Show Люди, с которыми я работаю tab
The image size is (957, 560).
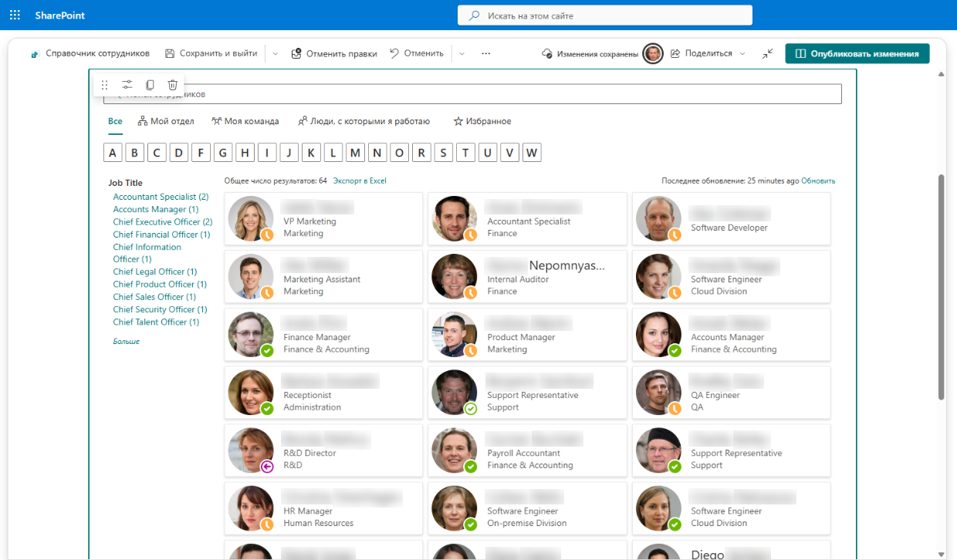[364, 121]
